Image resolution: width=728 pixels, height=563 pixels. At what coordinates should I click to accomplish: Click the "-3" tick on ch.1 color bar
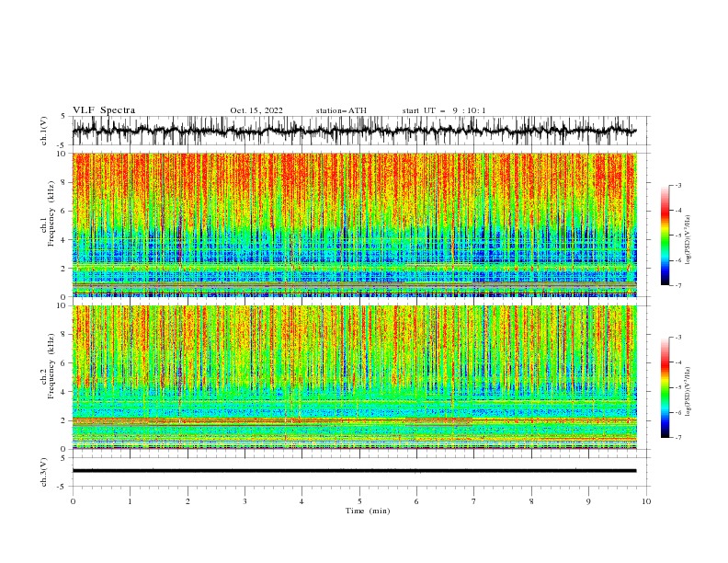point(677,185)
